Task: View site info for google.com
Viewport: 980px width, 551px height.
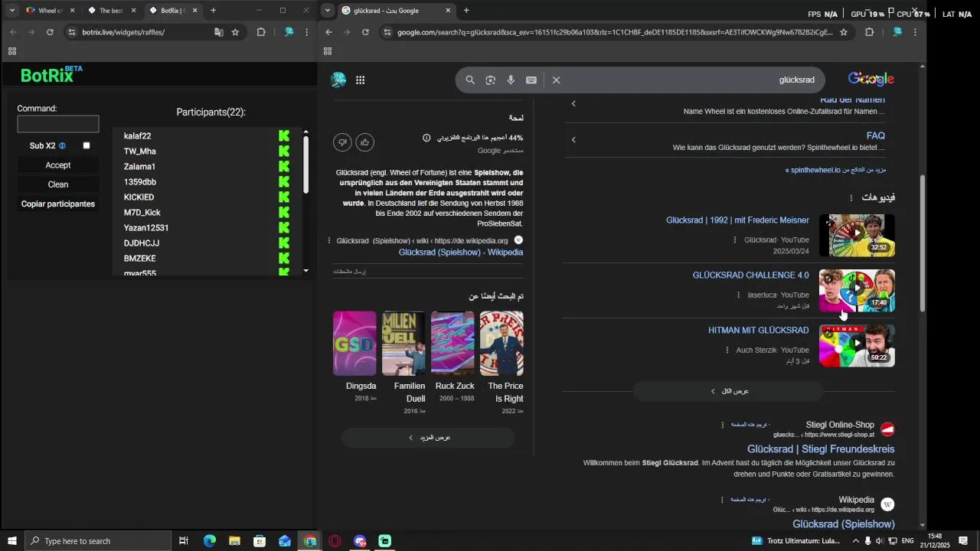Action: pyautogui.click(x=387, y=32)
